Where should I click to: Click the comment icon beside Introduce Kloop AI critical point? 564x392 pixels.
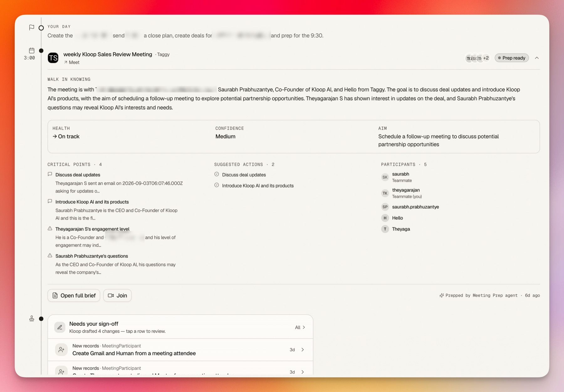point(50,201)
